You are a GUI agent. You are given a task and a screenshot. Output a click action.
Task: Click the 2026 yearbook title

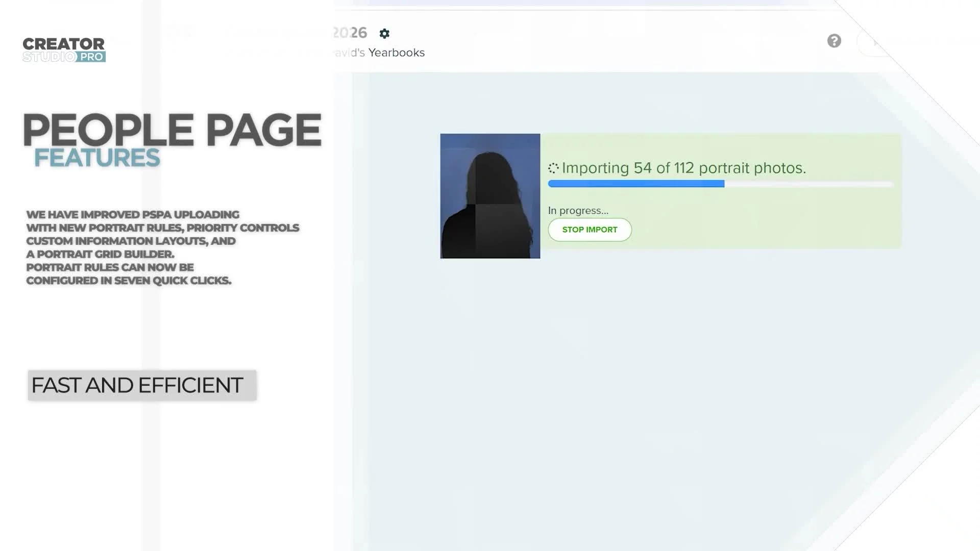(350, 33)
